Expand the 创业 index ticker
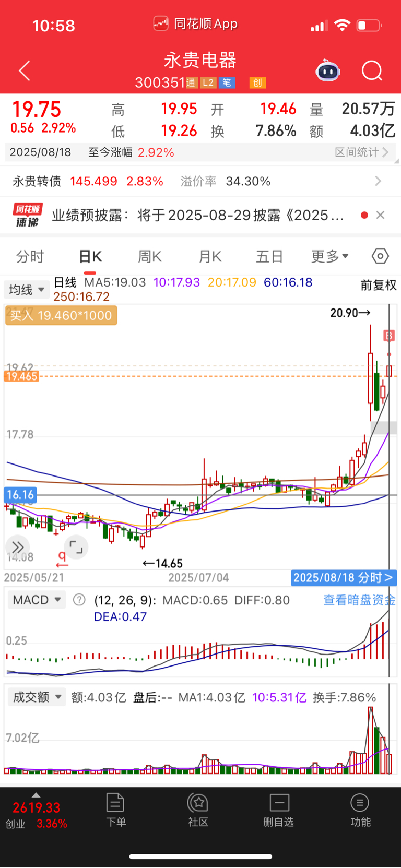The height and width of the screenshot is (868, 401). tap(36, 812)
